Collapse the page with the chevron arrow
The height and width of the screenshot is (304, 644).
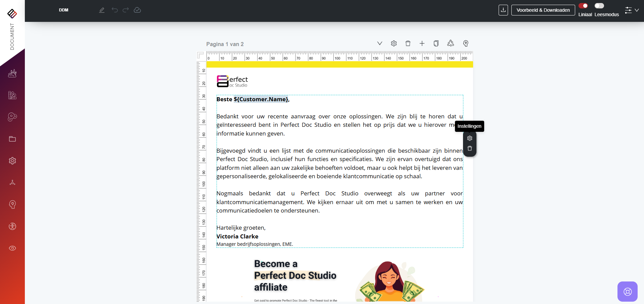(380, 43)
